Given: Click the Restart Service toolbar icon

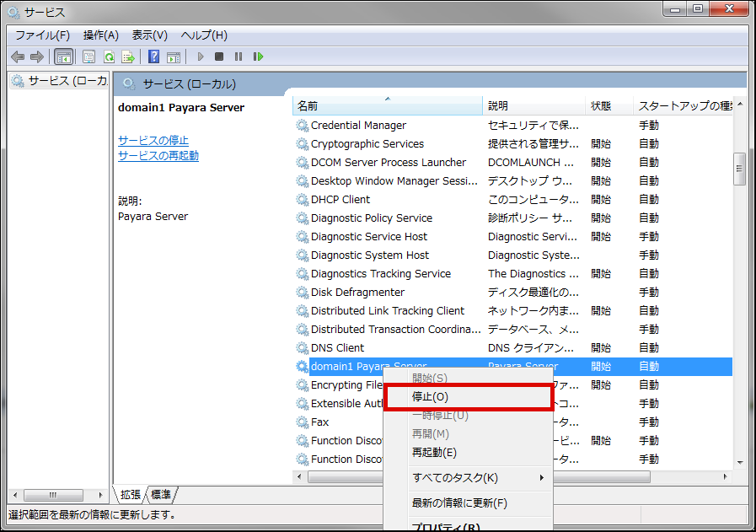Looking at the screenshot, I should (259, 56).
